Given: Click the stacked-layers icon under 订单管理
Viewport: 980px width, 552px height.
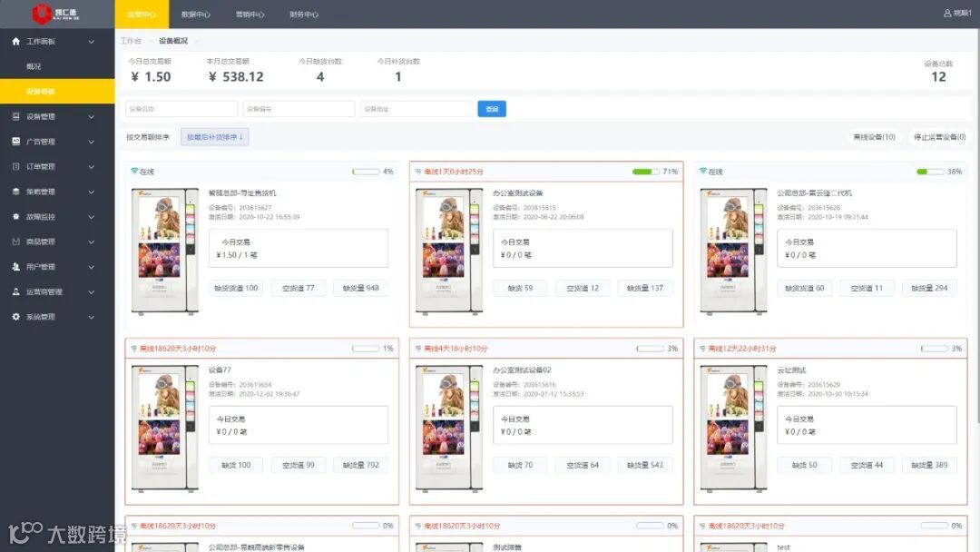Looking at the screenshot, I should coord(15,192).
